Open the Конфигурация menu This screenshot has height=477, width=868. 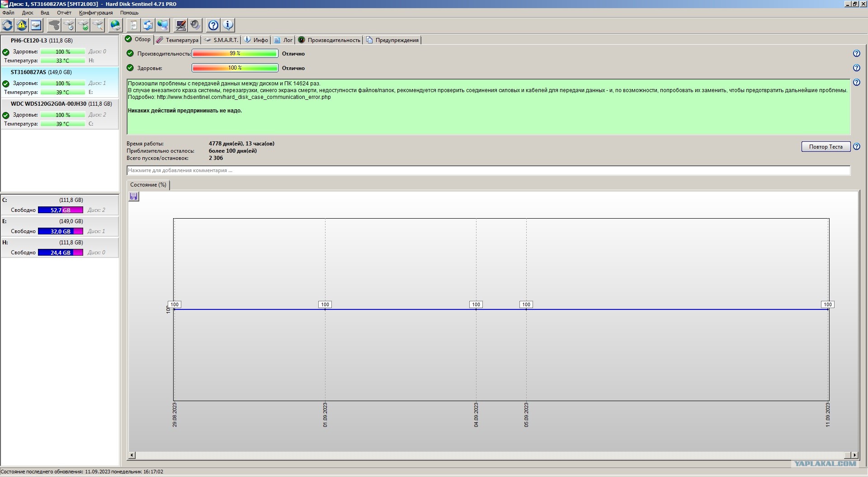(x=96, y=13)
